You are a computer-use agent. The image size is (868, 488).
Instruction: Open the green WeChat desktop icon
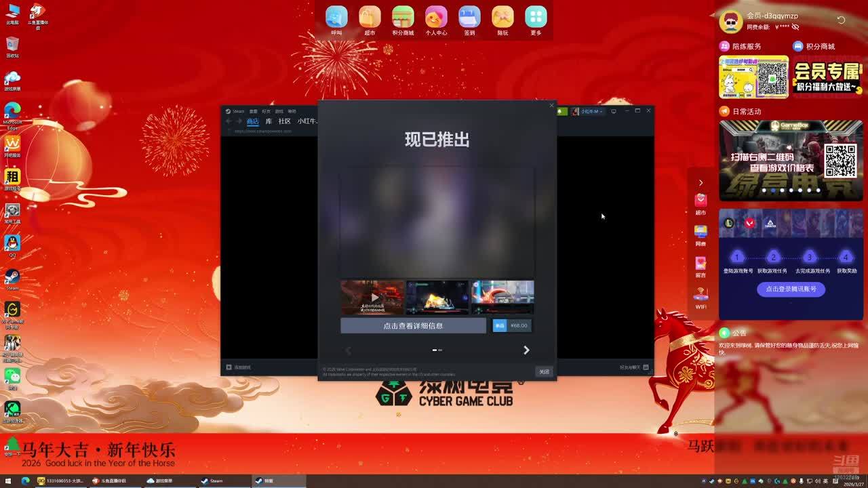pyautogui.click(x=12, y=378)
